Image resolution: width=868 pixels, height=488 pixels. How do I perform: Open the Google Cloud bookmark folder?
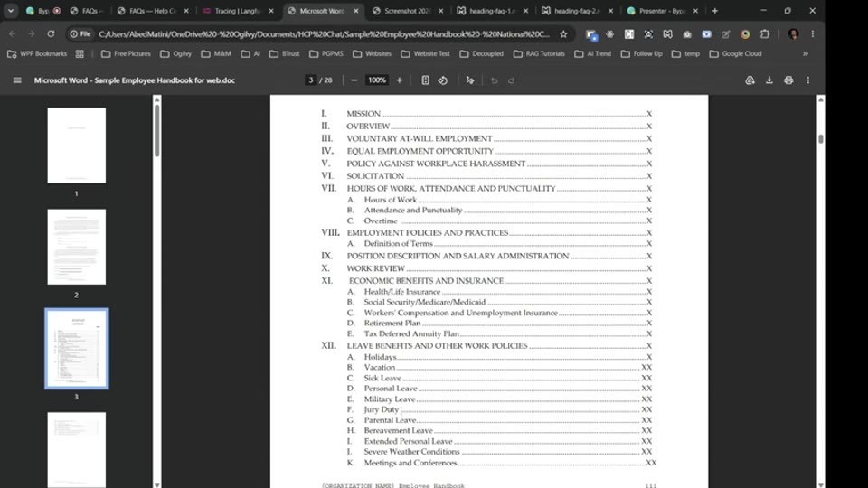point(736,53)
